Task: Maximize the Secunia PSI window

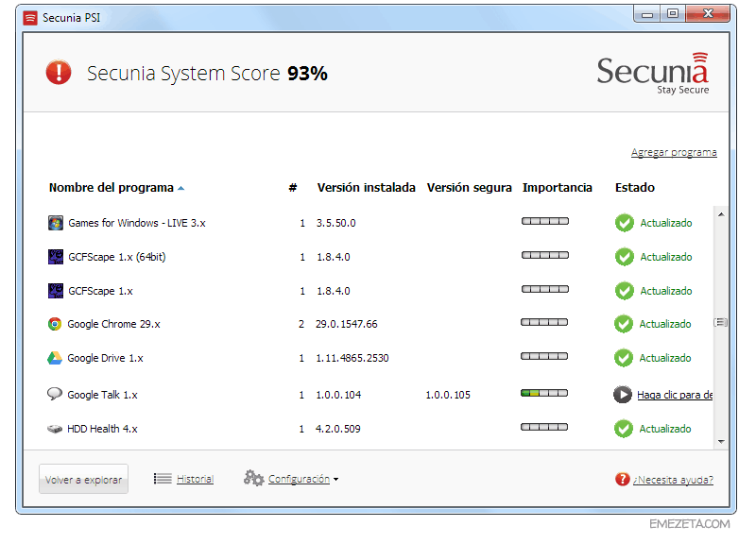Action: (x=673, y=14)
